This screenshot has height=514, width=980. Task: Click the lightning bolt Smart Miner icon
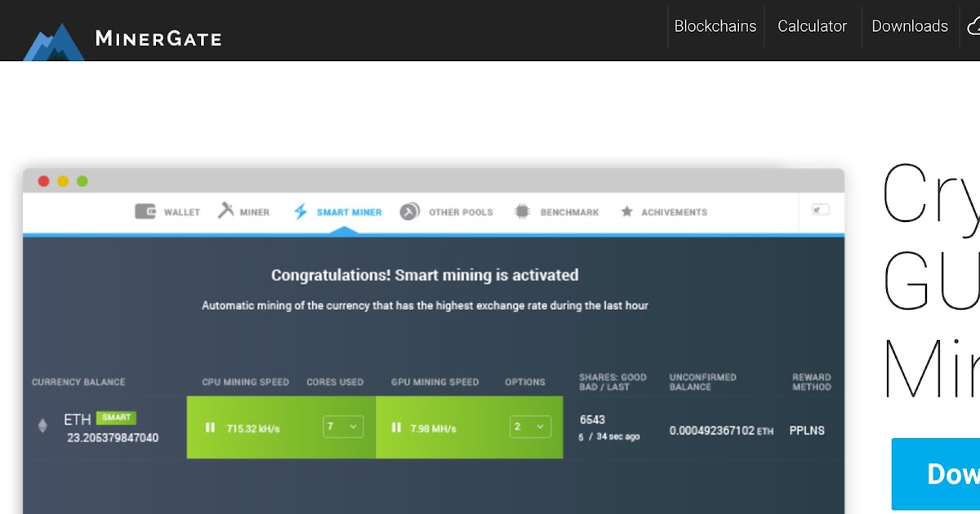[301, 212]
